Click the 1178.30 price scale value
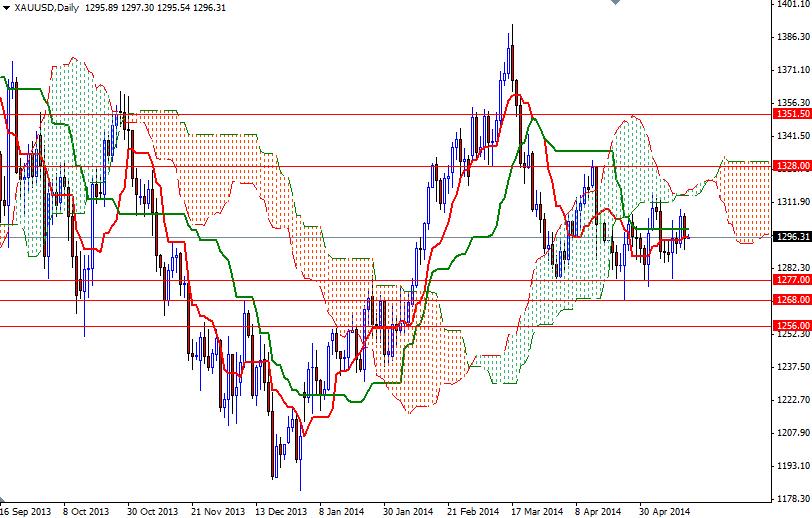 [x=794, y=499]
